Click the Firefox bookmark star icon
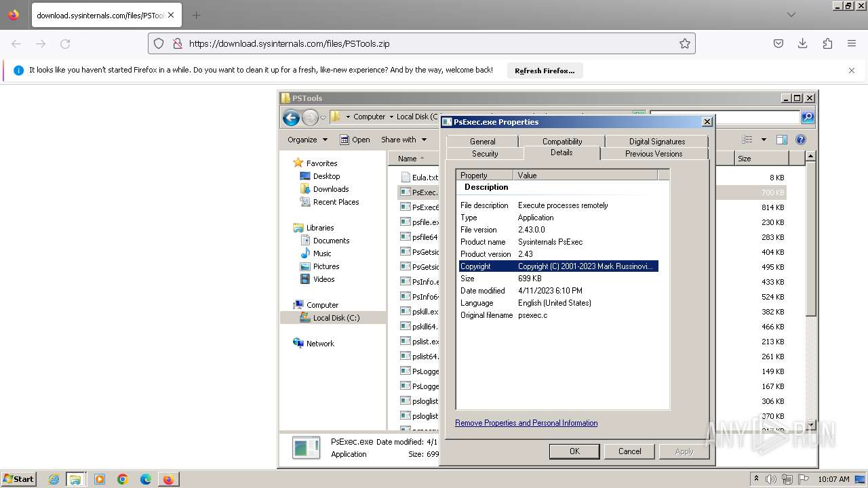The image size is (868, 488). [685, 43]
